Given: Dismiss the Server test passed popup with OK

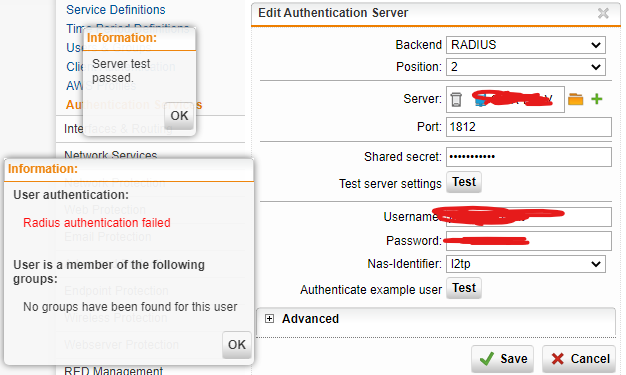Looking at the screenshot, I should (179, 116).
